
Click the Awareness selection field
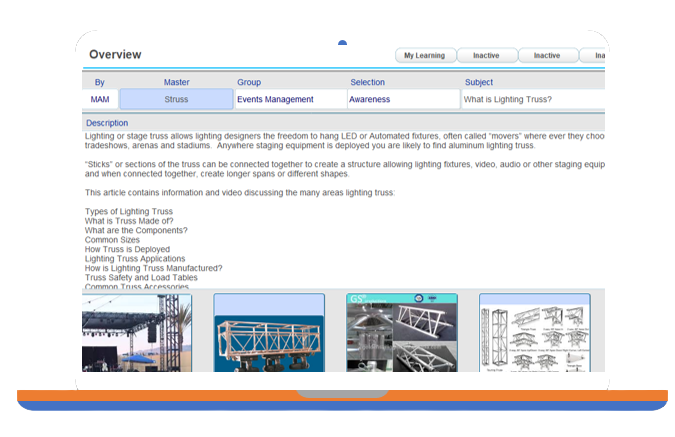point(404,99)
